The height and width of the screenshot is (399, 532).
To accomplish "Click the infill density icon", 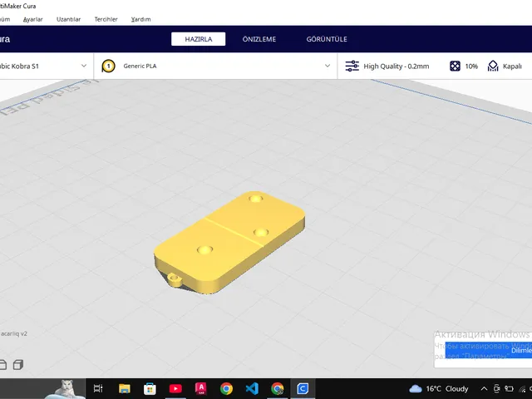I will 455,66.
